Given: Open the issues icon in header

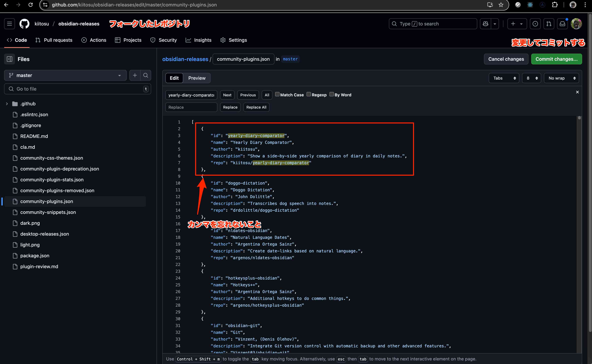Looking at the screenshot, I should tap(535, 24).
